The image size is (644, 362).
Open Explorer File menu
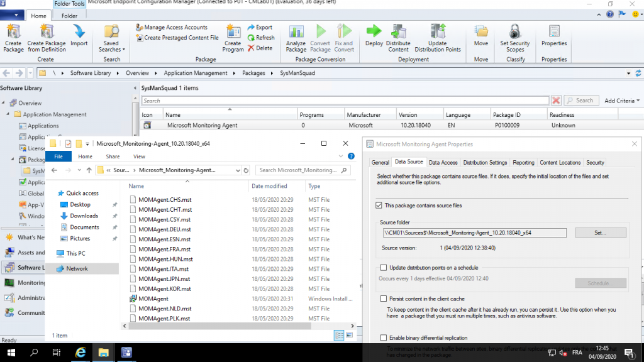pyautogui.click(x=58, y=156)
